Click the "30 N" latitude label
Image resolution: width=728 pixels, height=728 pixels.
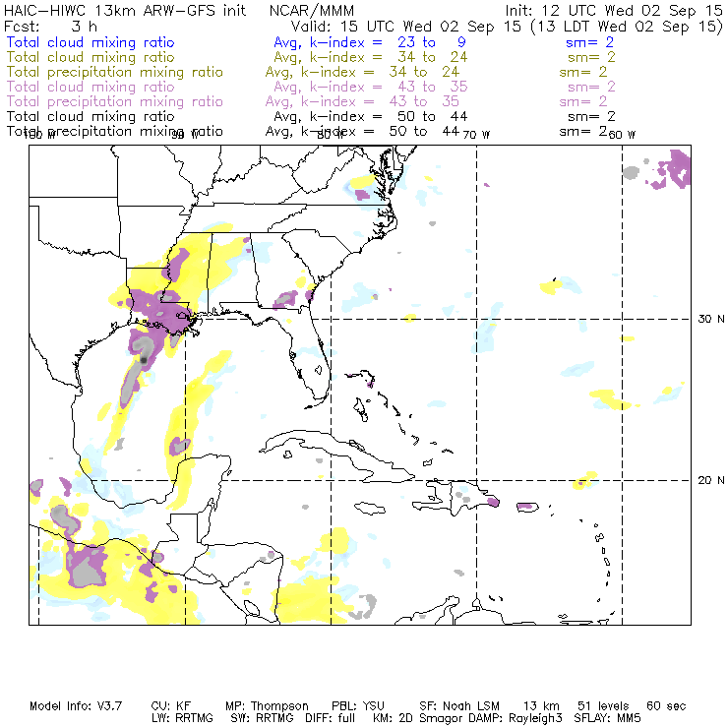click(x=711, y=319)
